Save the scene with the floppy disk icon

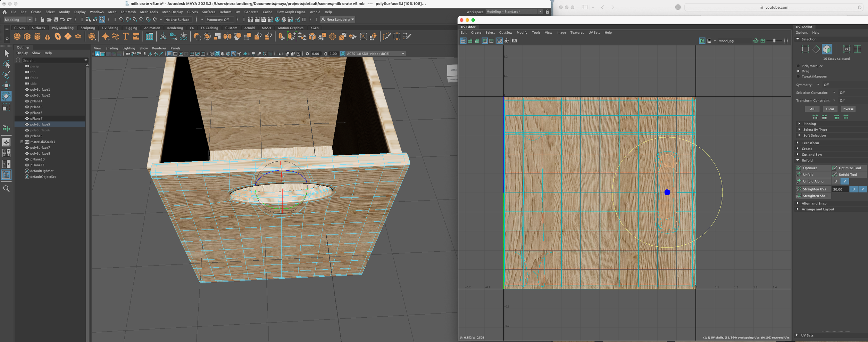click(x=56, y=19)
